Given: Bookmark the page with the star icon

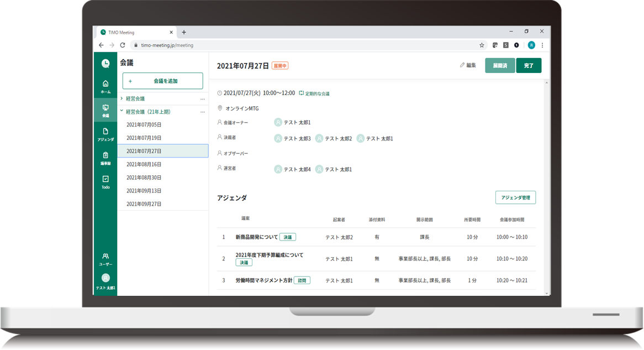Looking at the screenshot, I should tap(482, 45).
